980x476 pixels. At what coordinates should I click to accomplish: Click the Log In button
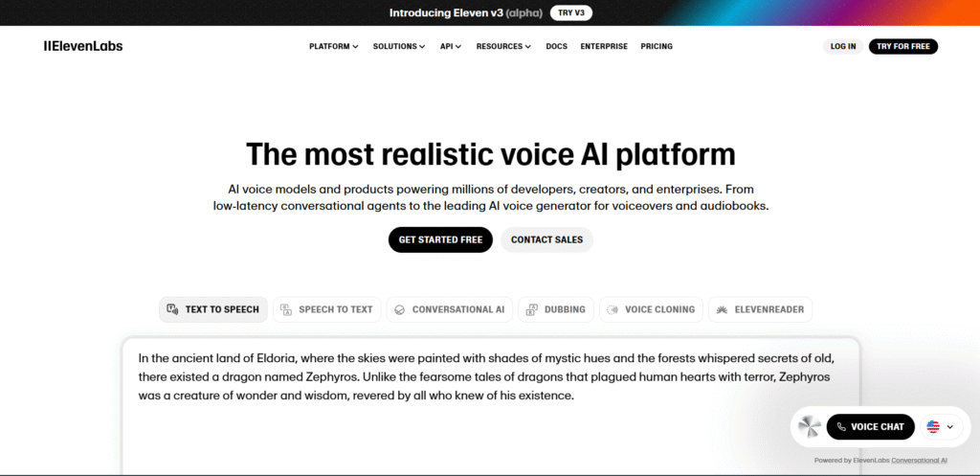pos(843,46)
